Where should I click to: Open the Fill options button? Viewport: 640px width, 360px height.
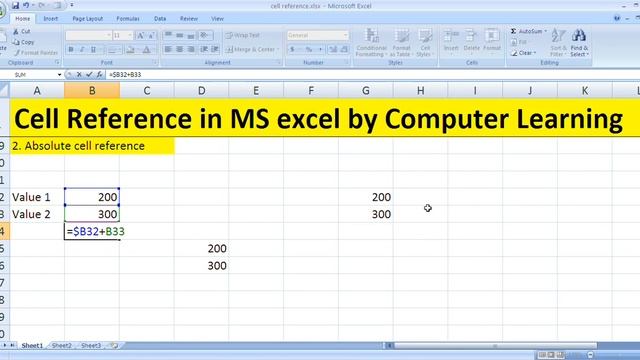coord(519,42)
